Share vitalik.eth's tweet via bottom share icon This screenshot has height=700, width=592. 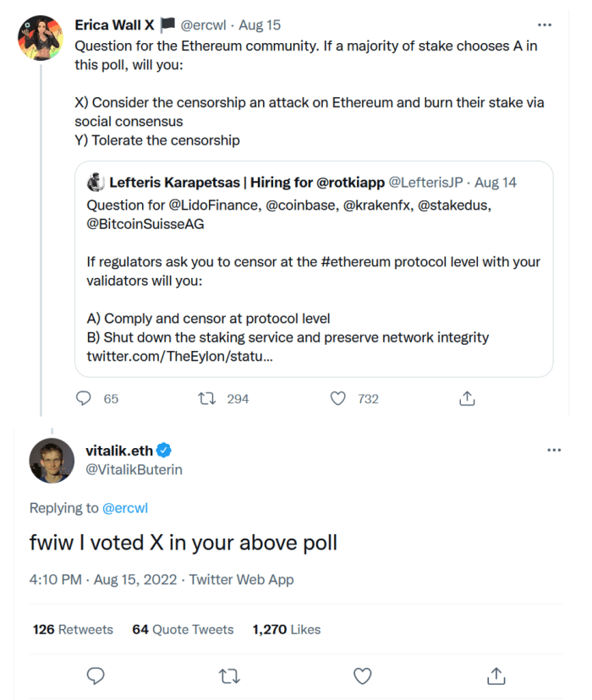496,675
